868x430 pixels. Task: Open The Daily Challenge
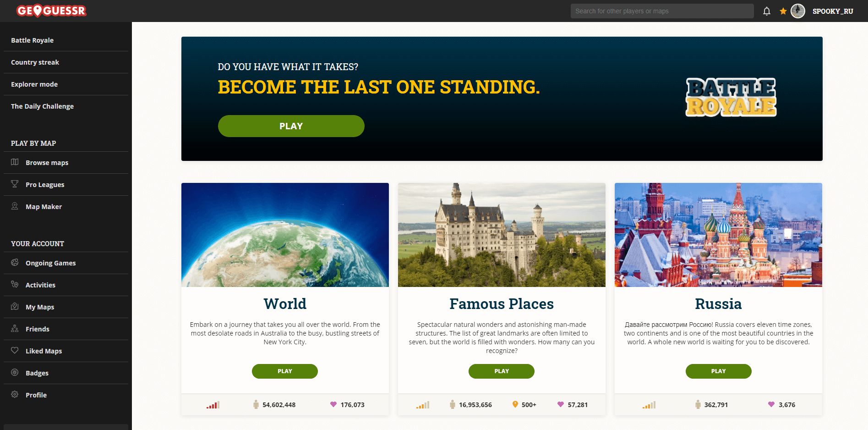(66, 106)
